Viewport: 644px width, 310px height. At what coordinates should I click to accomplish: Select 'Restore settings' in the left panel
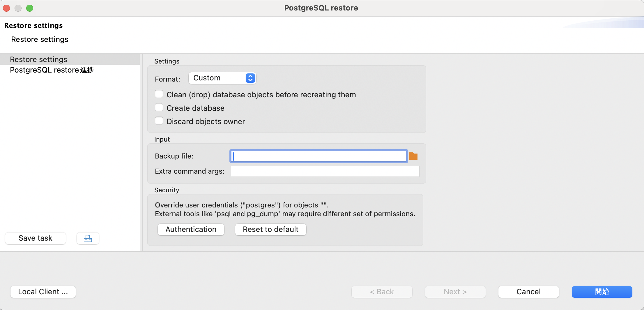38,59
